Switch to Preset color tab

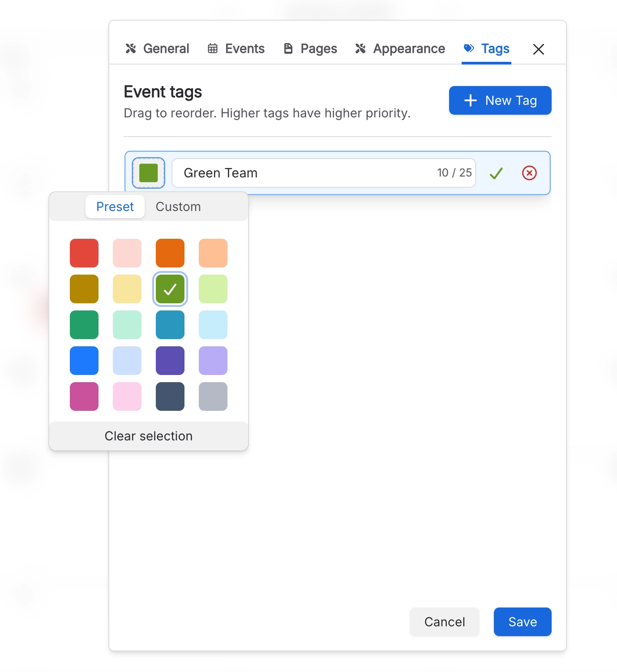(x=115, y=207)
